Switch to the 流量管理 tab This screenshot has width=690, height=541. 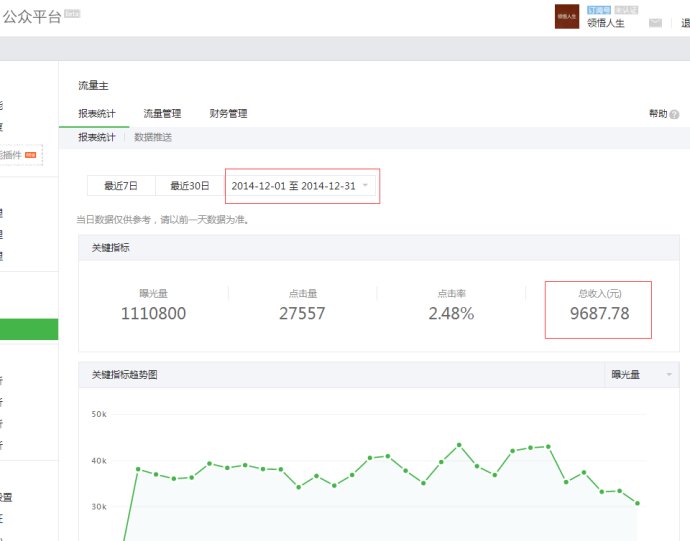coord(162,114)
